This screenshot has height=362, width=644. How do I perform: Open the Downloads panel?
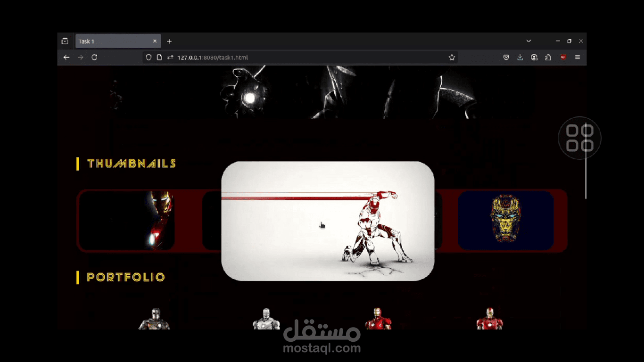pyautogui.click(x=520, y=58)
